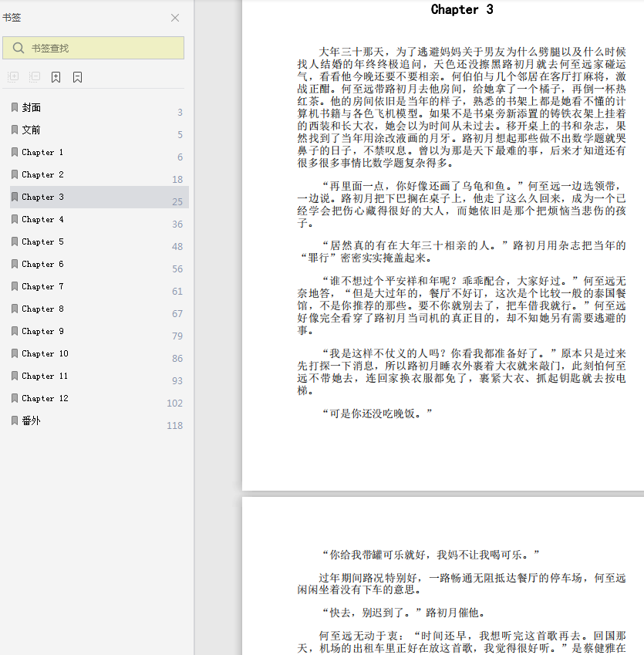Click the bookmark icon beside Chapter 12
Screen dimensions: 644x655
(x=15, y=397)
